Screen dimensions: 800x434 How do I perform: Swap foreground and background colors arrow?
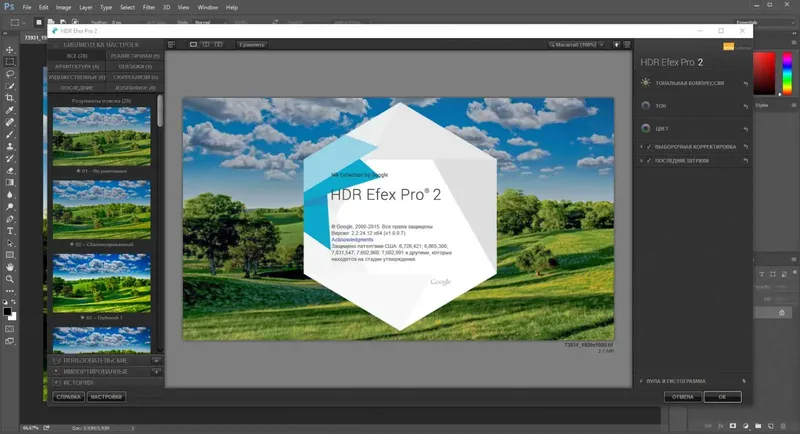pyautogui.click(x=14, y=302)
